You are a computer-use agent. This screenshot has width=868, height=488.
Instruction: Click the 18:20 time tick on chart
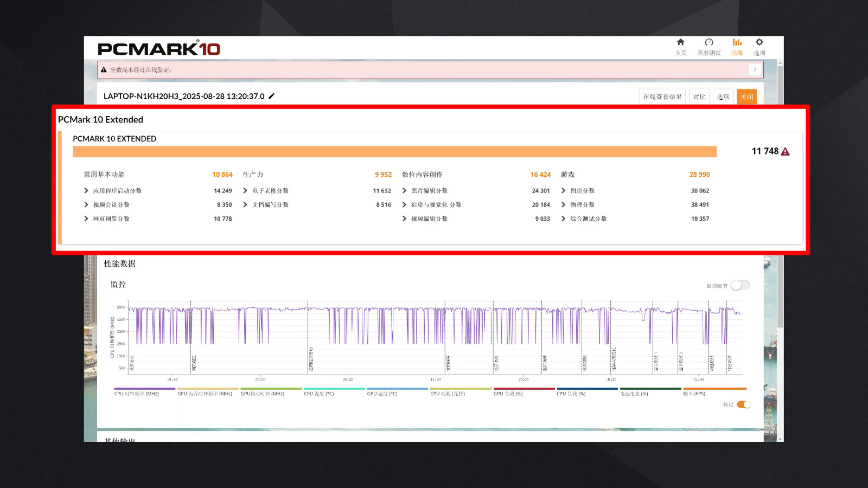[611, 380]
